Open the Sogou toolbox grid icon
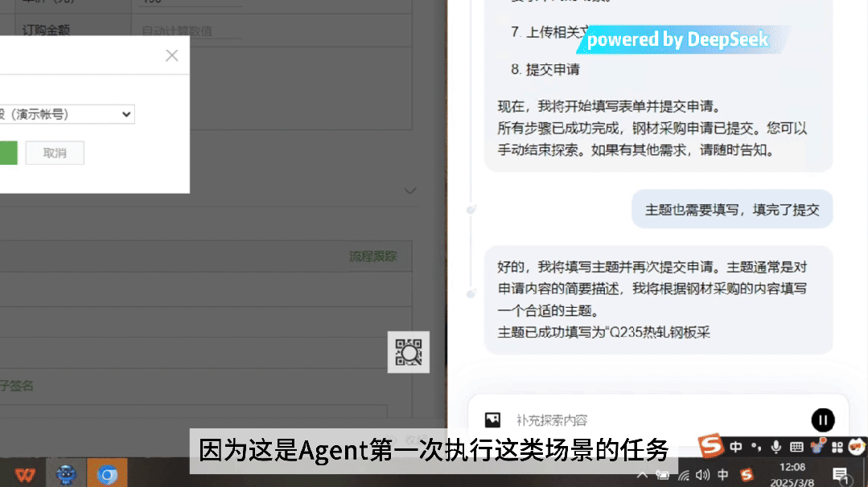868x487 pixels. point(837,447)
